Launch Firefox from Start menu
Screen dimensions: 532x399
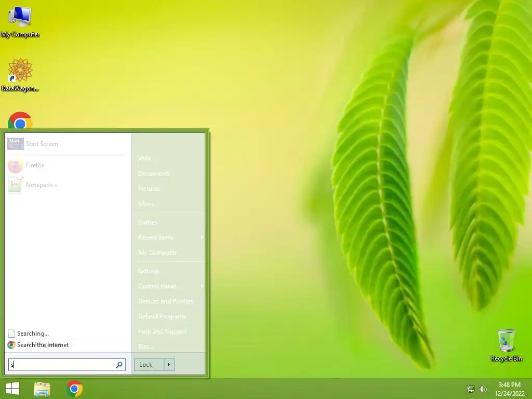tap(67, 165)
